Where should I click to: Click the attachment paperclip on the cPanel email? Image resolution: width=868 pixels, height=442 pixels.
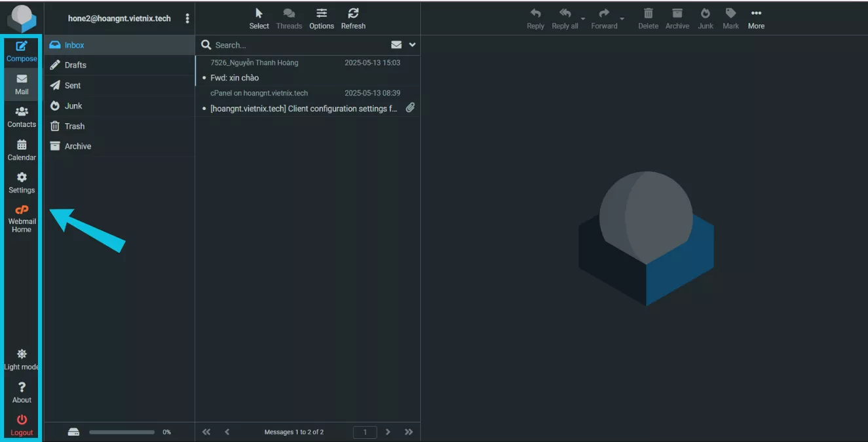(410, 107)
